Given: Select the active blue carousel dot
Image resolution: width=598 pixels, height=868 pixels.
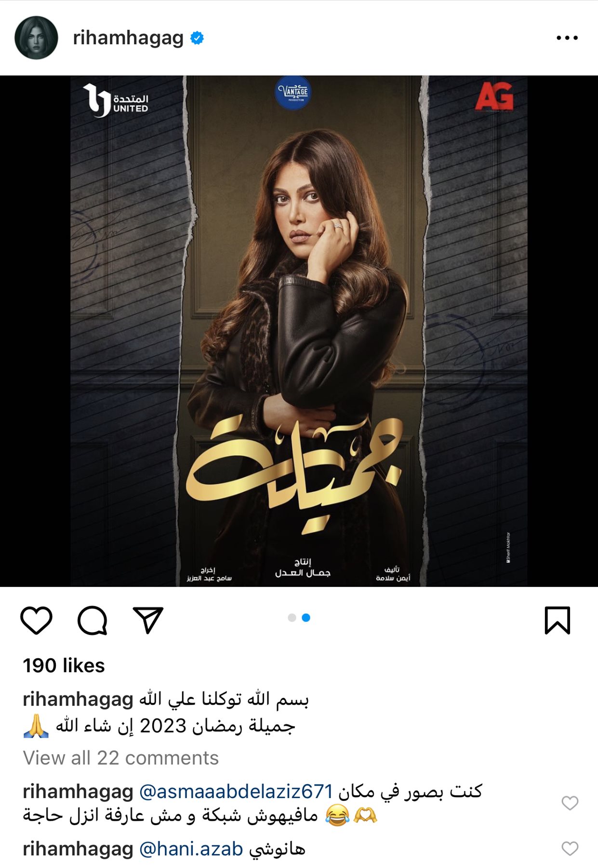Looking at the screenshot, I should point(306,618).
